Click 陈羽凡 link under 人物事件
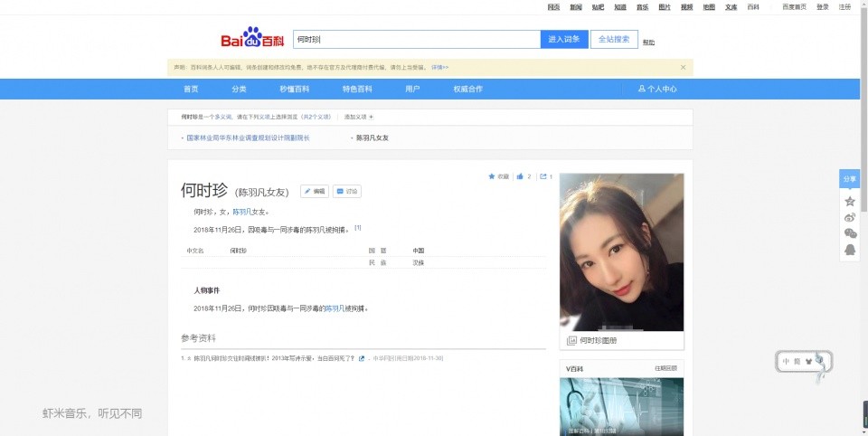 click(335, 308)
